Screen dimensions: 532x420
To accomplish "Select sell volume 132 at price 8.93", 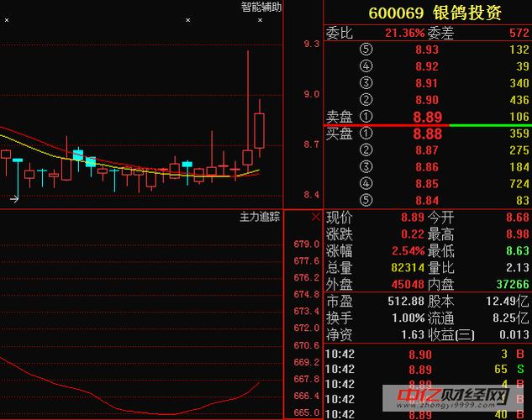I will click(x=519, y=50).
